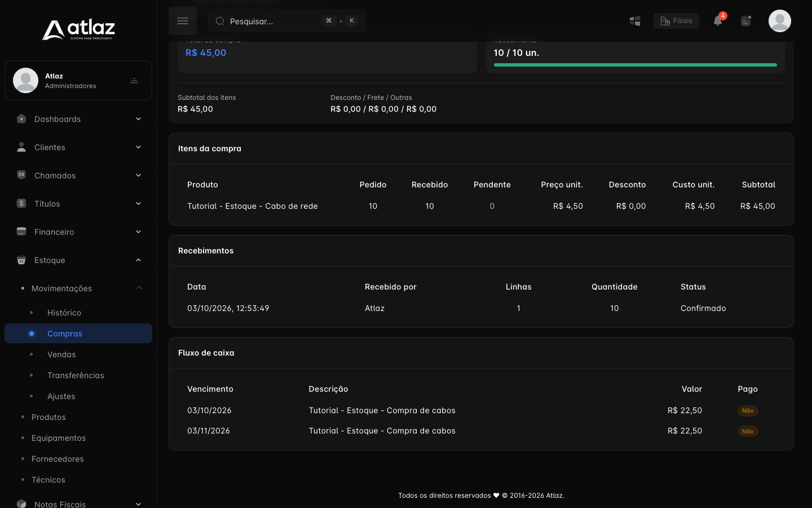The image size is (812, 508).
Task: Open the Ajustes menu item
Action: [x=61, y=396]
